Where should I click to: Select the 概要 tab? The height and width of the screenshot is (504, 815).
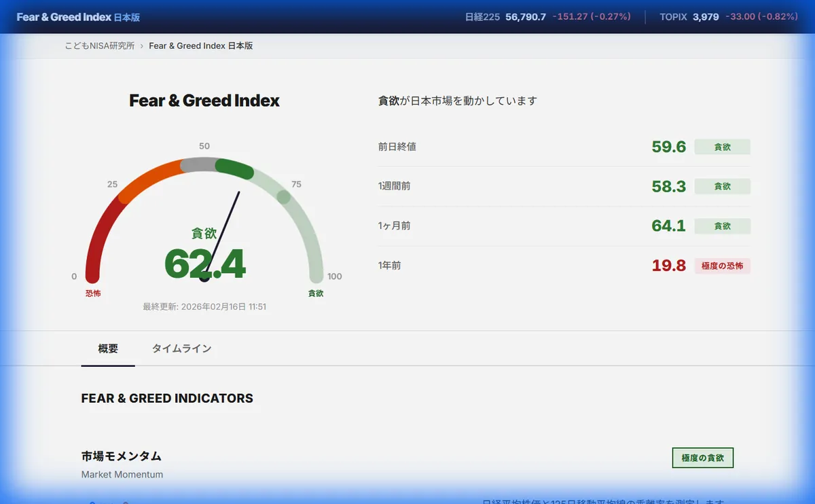tap(108, 348)
